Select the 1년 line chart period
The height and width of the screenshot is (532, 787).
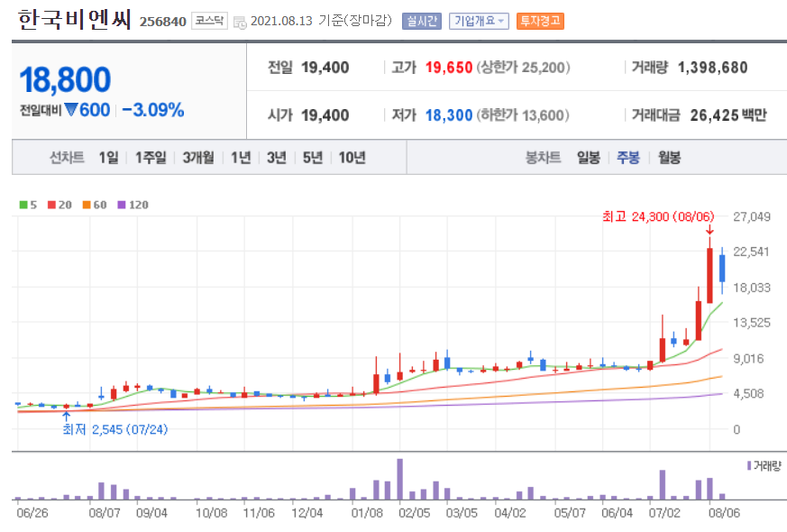tap(241, 158)
